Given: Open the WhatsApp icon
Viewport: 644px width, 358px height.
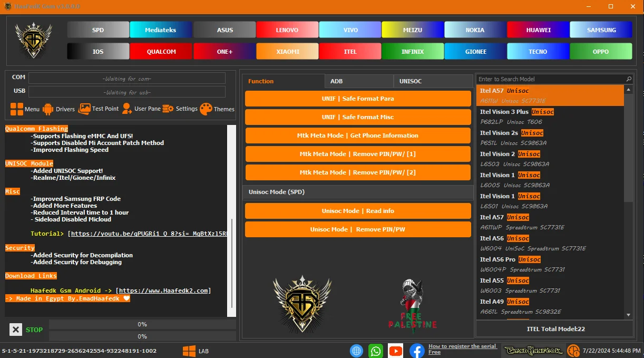Looking at the screenshot, I should (x=376, y=351).
